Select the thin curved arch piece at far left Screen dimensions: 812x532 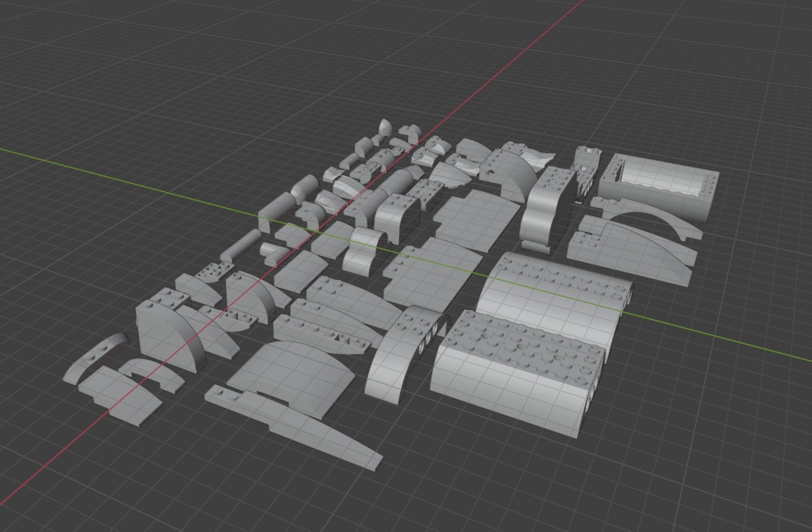94,357
